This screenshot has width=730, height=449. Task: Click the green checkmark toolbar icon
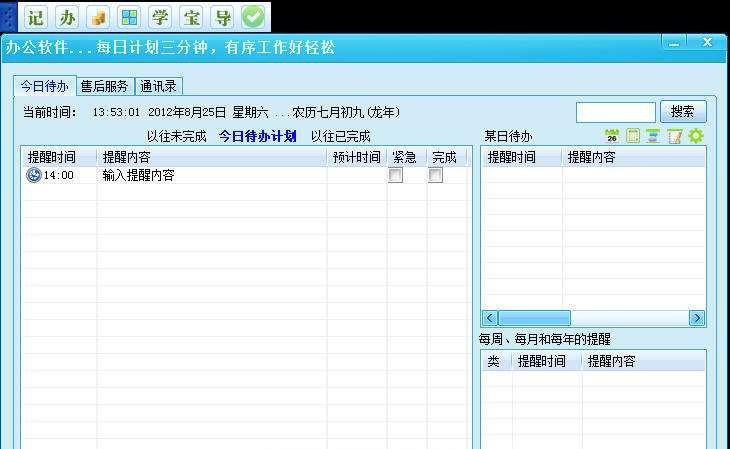click(253, 18)
